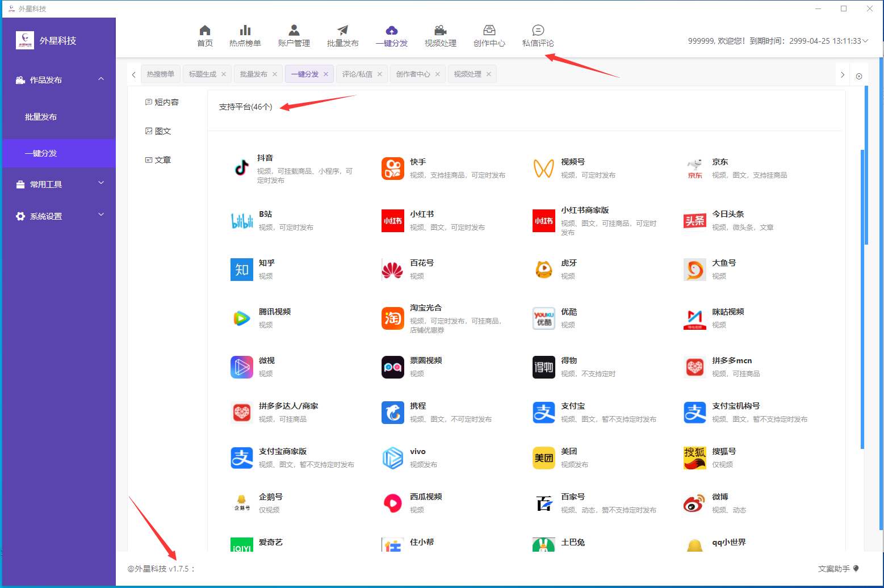This screenshot has height=588, width=884.
Task: Expand the 常用工具 sidebar menu
Action: point(101,183)
